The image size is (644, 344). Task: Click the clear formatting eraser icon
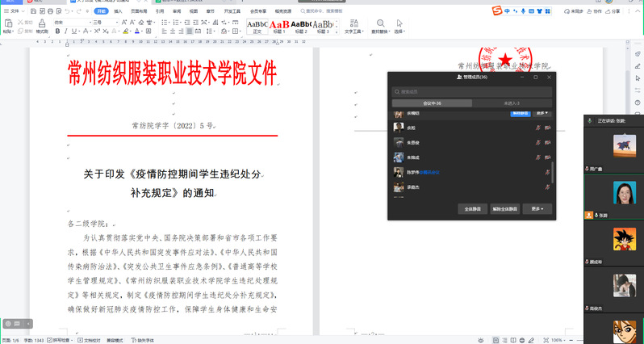[x=141, y=22]
